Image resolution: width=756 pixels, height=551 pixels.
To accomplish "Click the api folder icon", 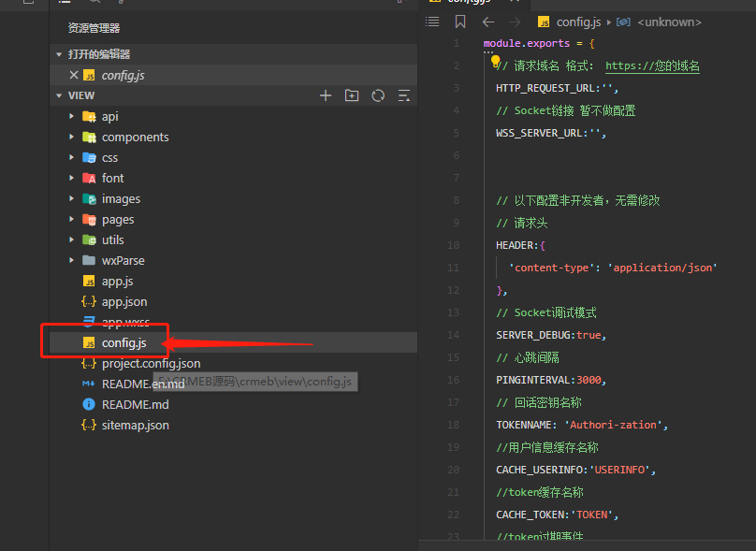I will point(89,116).
